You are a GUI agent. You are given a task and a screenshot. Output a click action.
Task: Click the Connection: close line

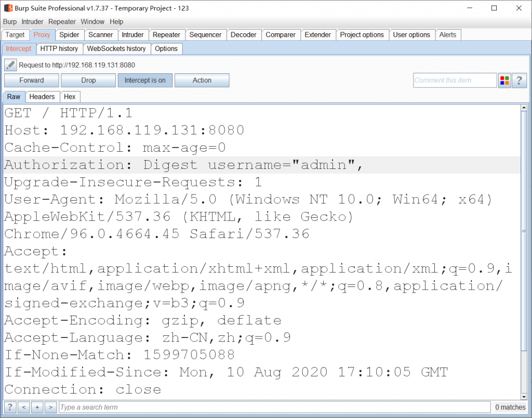coord(83,389)
